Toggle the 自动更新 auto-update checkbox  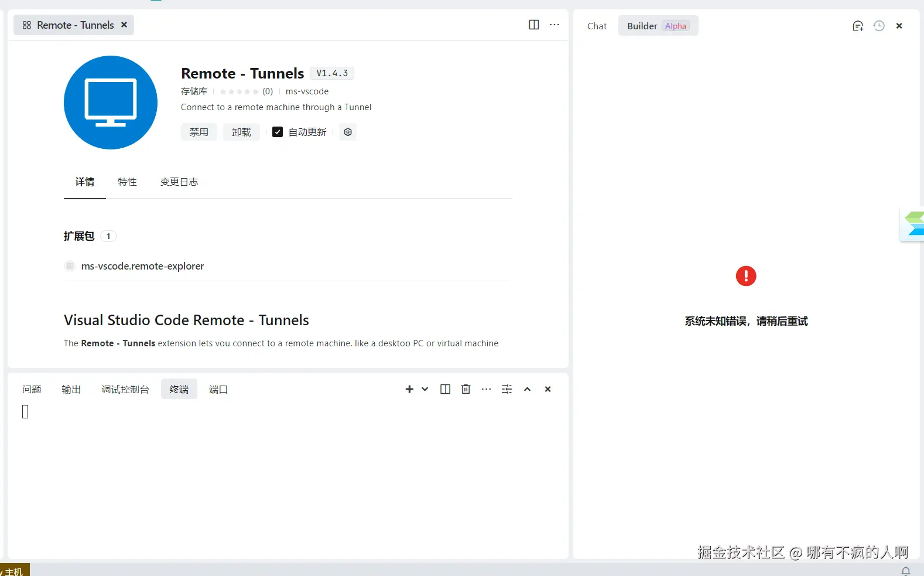(278, 132)
